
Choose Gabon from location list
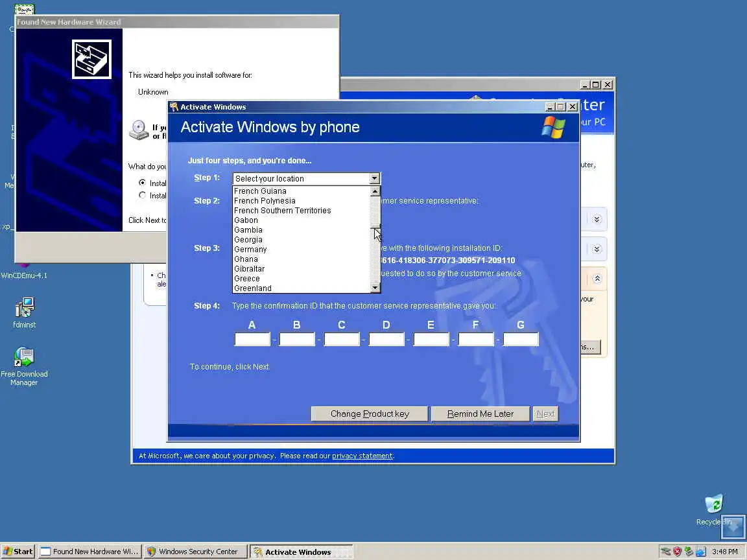tap(302, 220)
